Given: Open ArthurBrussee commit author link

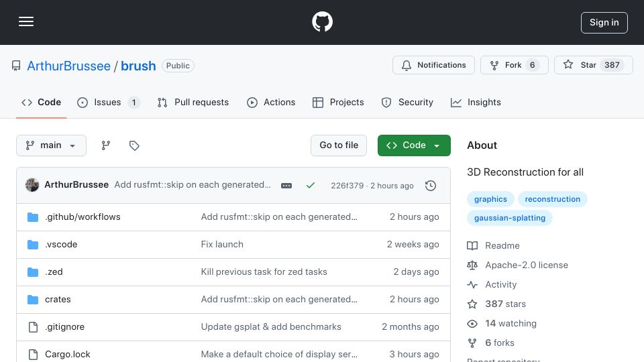Looking at the screenshot, I should pos(76,185).
